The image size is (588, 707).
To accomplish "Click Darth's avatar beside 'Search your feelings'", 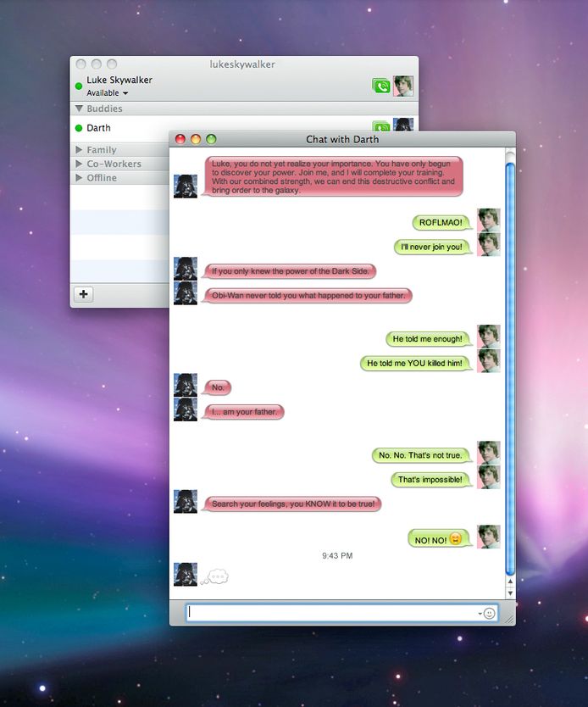I will (186, 501).
